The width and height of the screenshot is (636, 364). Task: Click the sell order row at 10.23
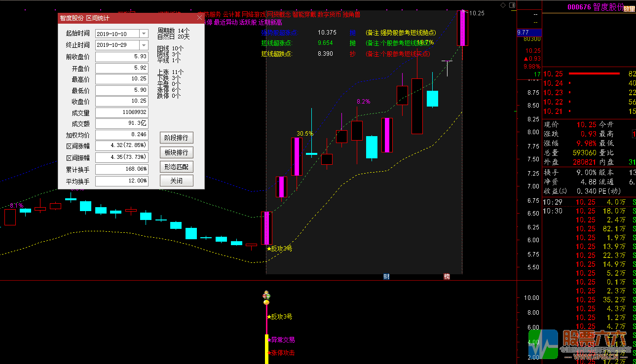[x=589, y=93]
